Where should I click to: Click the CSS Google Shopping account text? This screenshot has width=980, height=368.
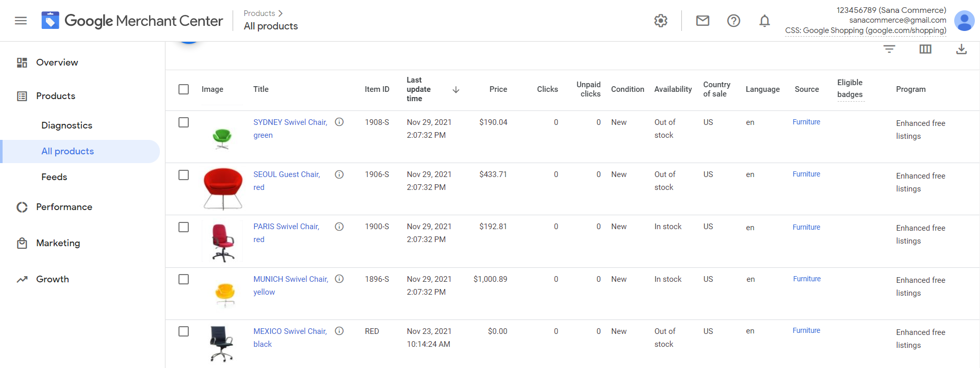point(865,30)
